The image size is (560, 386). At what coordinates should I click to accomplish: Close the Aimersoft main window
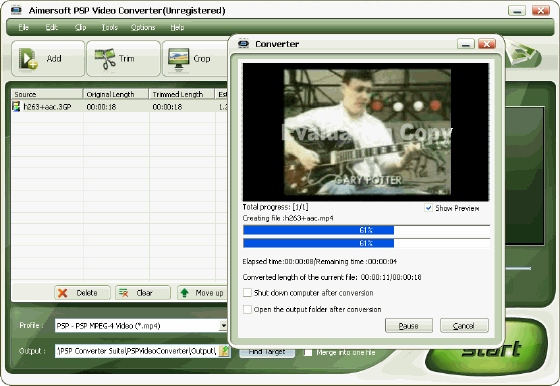(541, 10)
